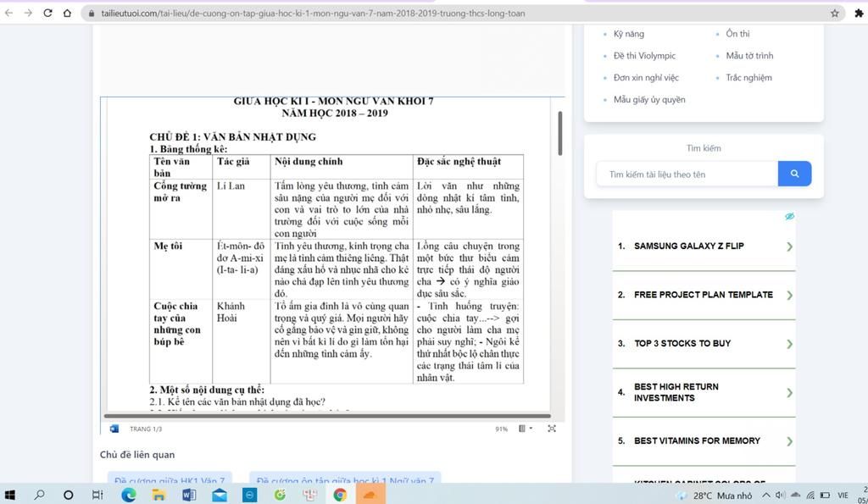The image size is (868, 504).
Task: Open the Mẫu giấy ủy quyền link
Action: tap(649, 100)
